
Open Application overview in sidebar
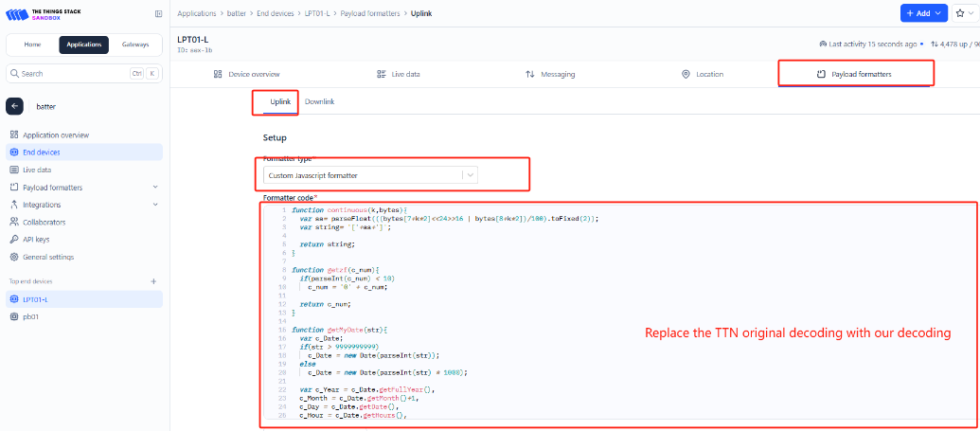pos(84,135)
